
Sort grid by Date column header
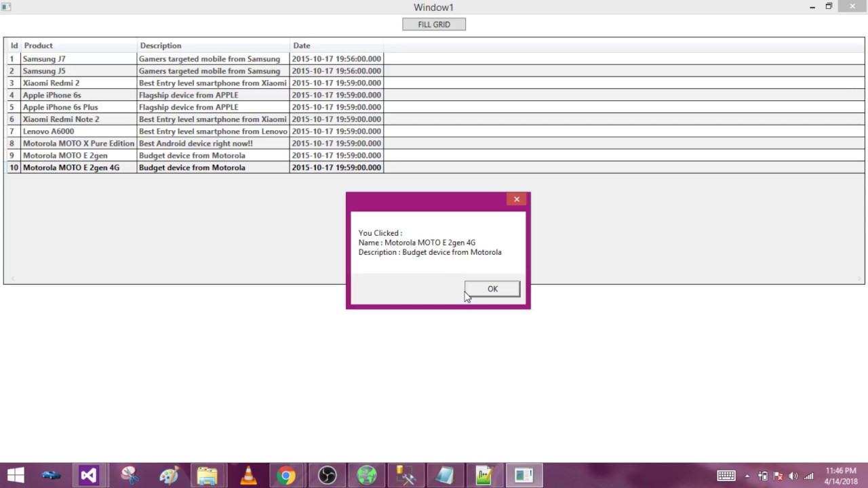click(x=336, y=45)
